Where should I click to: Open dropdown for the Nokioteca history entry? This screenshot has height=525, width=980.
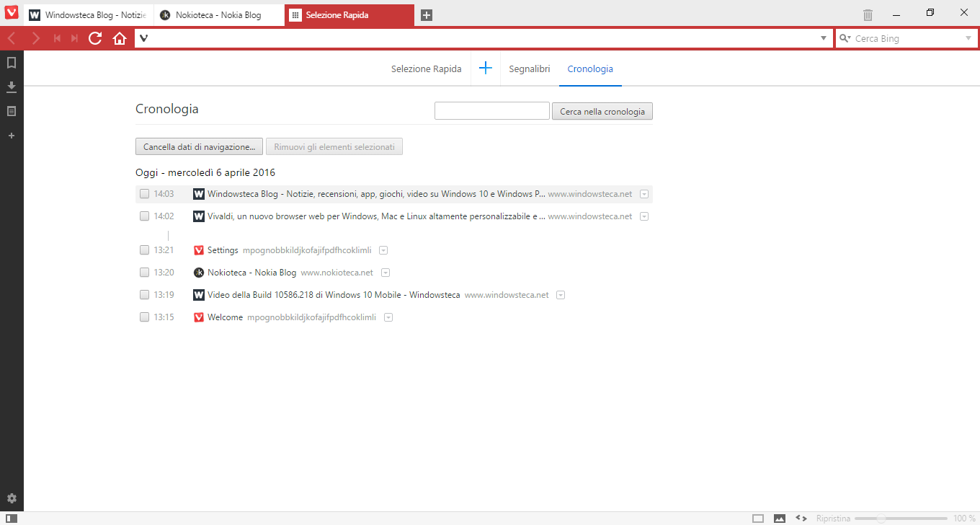pyautogui.click(x=386, y=273)
